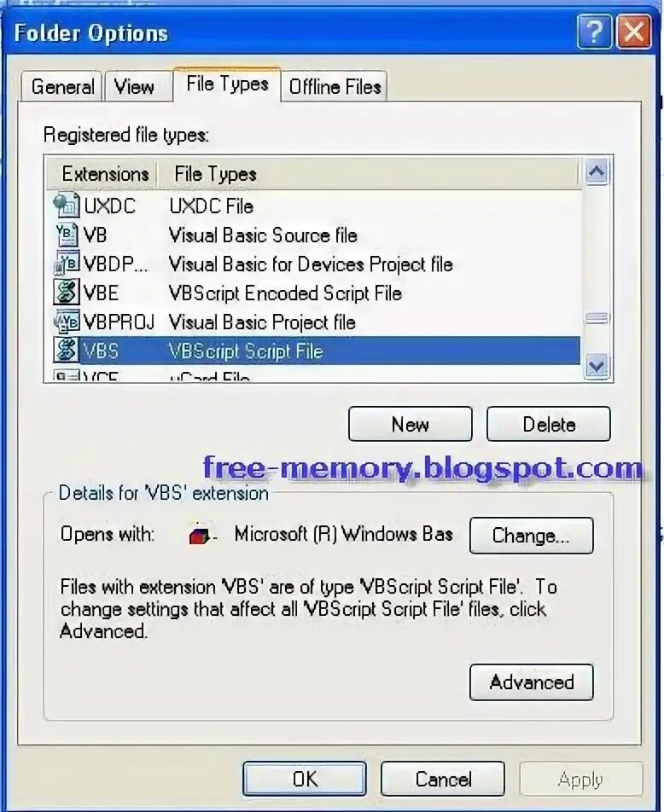Click the VBS script file icon

(x=67, y=351)
